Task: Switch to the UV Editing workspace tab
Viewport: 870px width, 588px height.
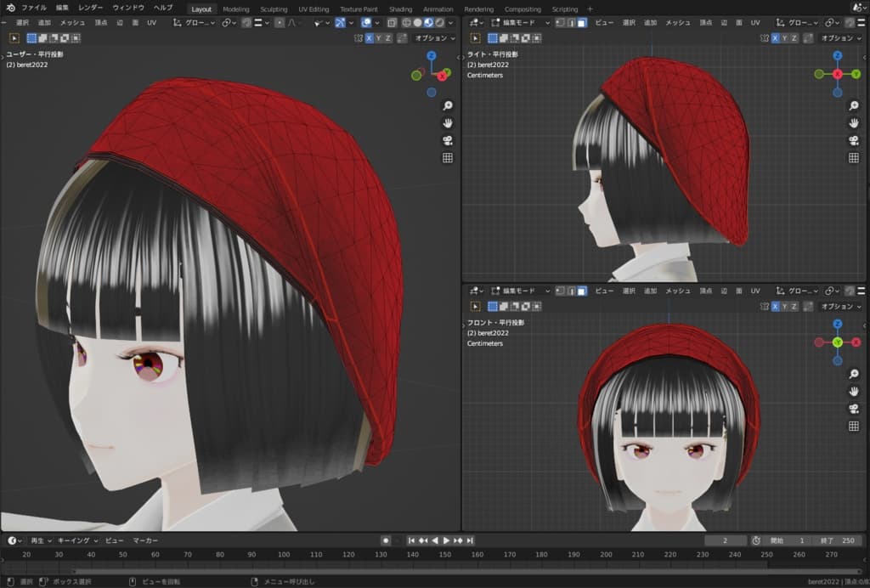Action: click(x=314, y=9)
